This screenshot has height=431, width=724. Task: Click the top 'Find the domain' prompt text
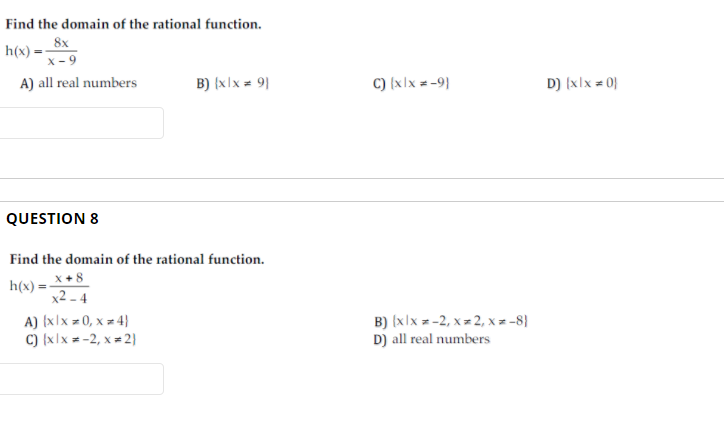pyautogui.click(x=135, y=24)
